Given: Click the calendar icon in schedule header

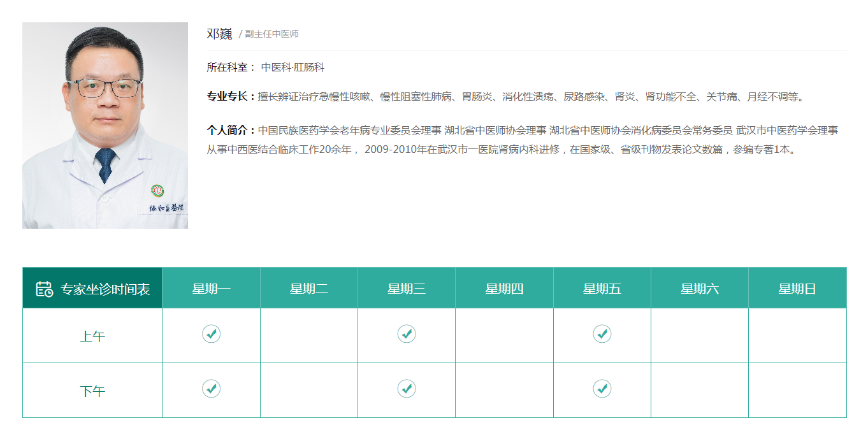Looking at the screenshot, I should point(44,289).
